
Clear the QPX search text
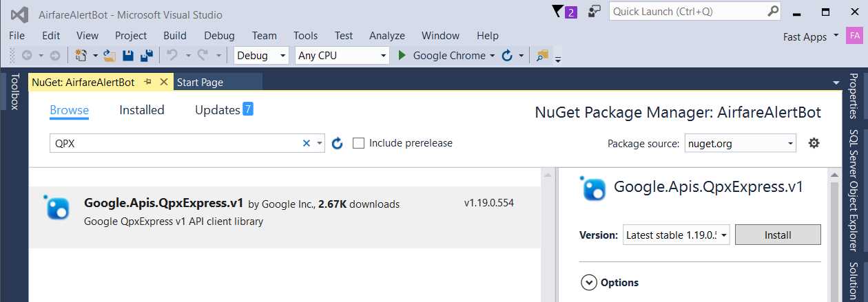coord(307,143)
